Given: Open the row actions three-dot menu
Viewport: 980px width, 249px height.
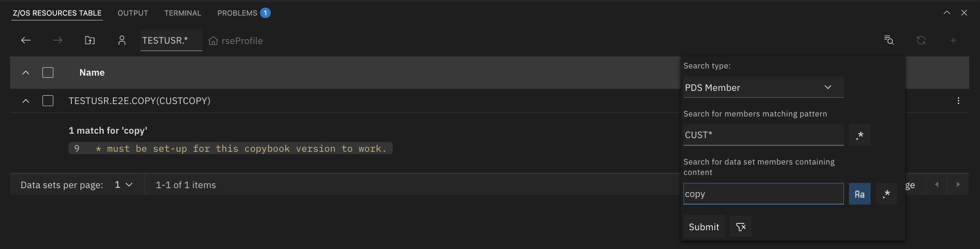Looking at the screenshot, I should point(958,101).
